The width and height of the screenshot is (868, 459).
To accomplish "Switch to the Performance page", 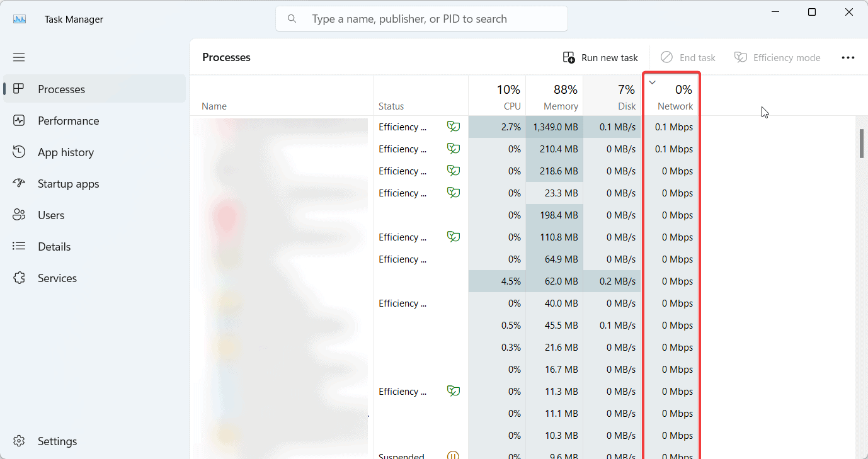I will point(94,121).
